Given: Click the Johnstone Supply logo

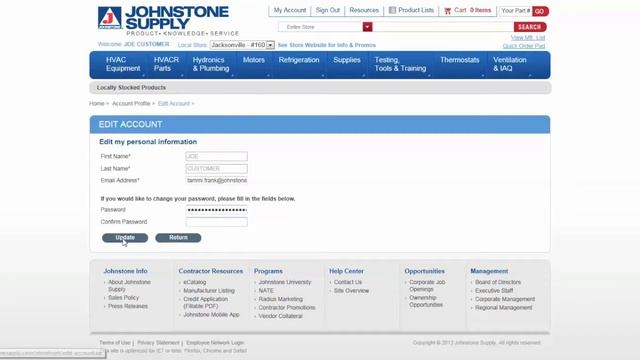Looking at the screenshot, I should 168,21.
